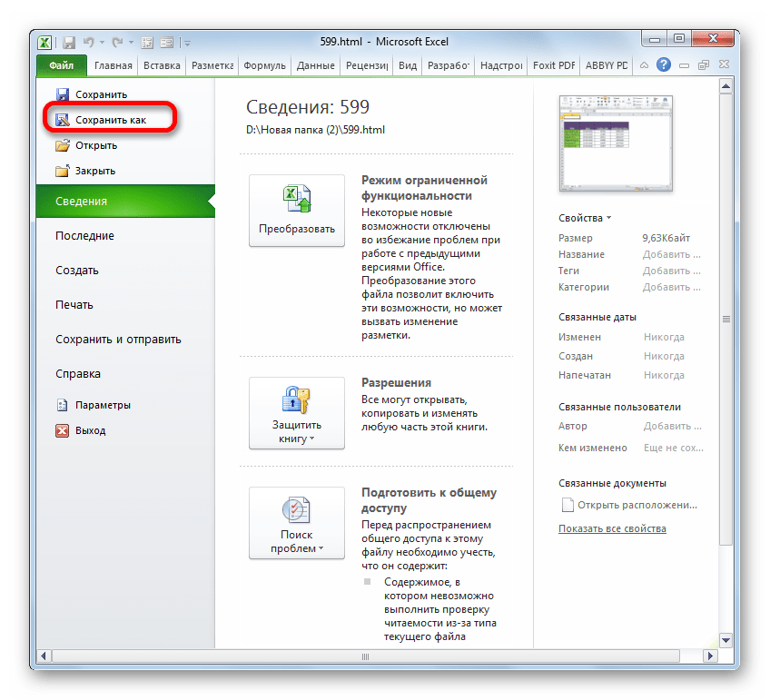Screen dimensions: 770x700
Task: Click the horizontal scrollbar thumb
Action: (x=366, y=656)
